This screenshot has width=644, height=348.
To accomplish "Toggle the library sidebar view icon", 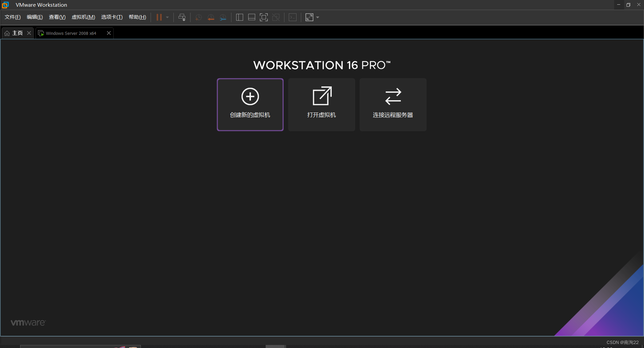I will click(239, 17).
